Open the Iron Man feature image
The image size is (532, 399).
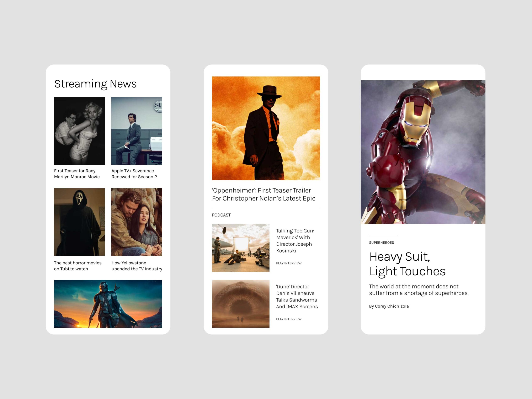[x=423, y=152]
